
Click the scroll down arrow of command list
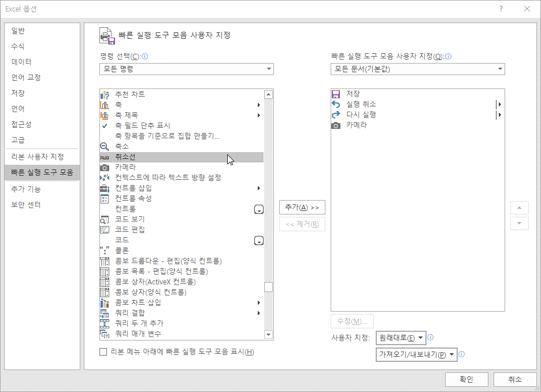[x=268, y=334]
